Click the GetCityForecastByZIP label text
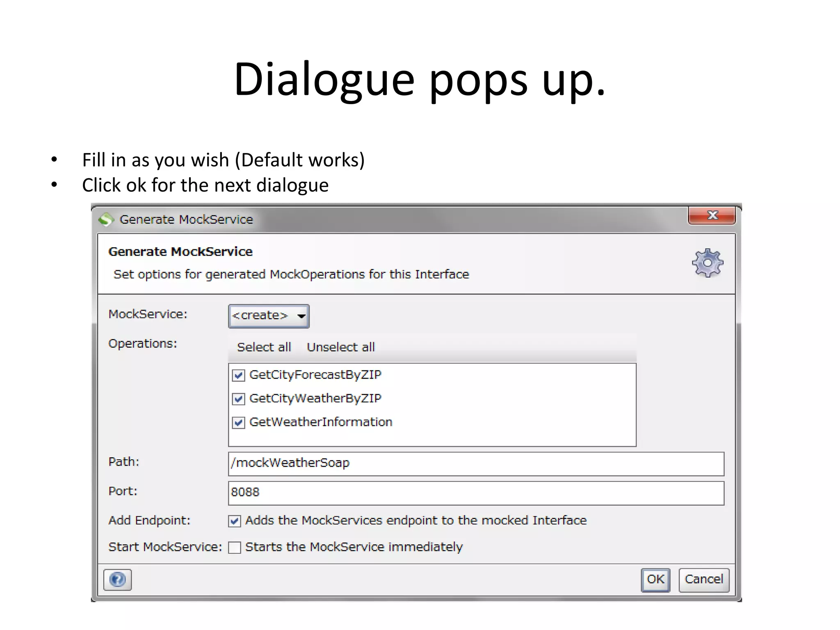The height and width of the screenshot is (630, 840). point(315,375)
